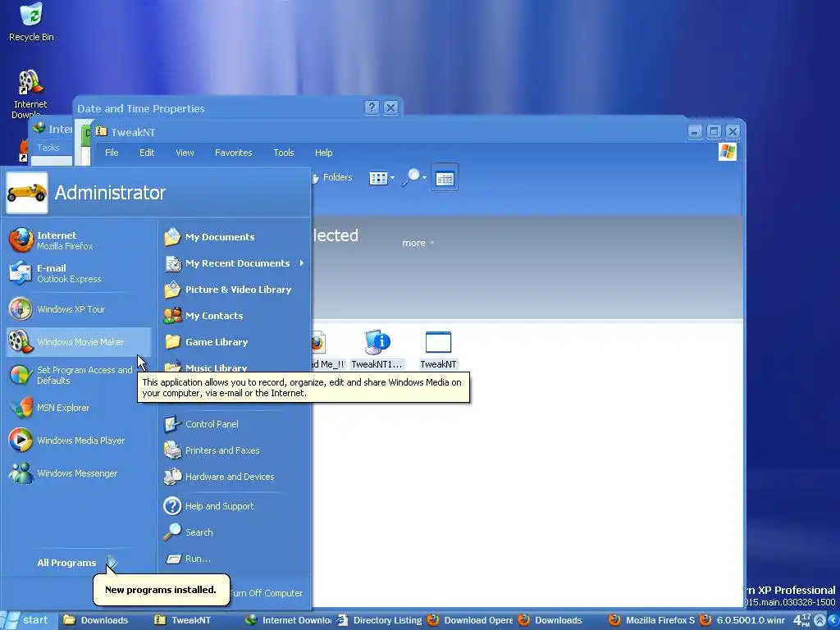
Task: Launch Windows Movie Maker
Action: (x=78, y=342)
